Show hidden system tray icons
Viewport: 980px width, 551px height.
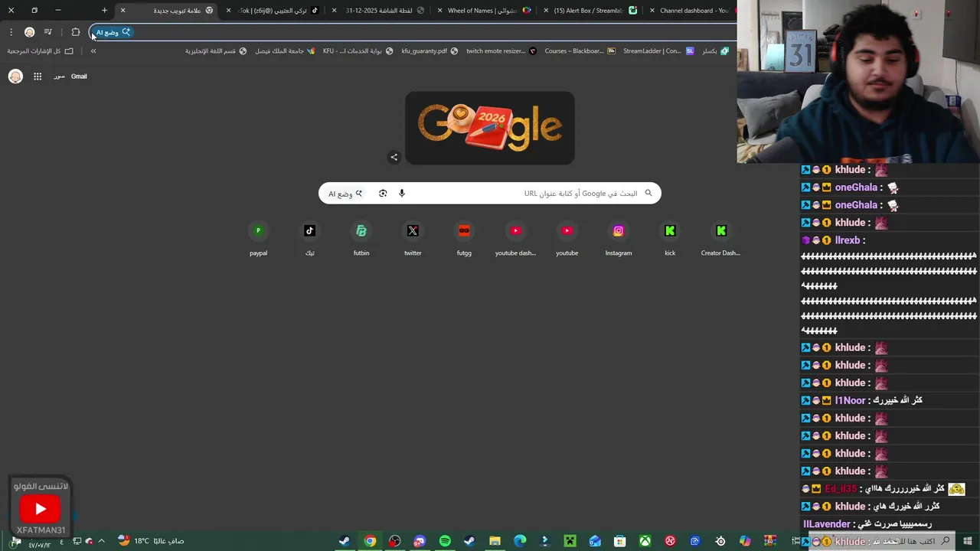point(101,541)
